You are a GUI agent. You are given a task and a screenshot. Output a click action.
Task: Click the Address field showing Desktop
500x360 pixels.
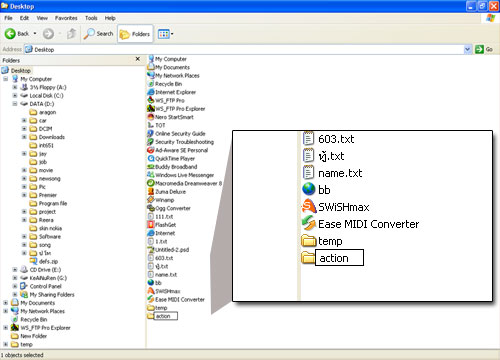pos(248,50)
